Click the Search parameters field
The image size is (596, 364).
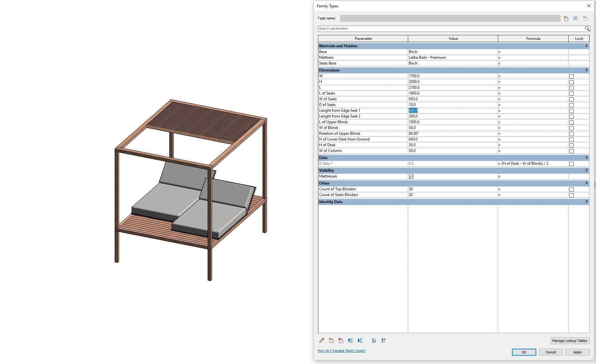[451, 28]
